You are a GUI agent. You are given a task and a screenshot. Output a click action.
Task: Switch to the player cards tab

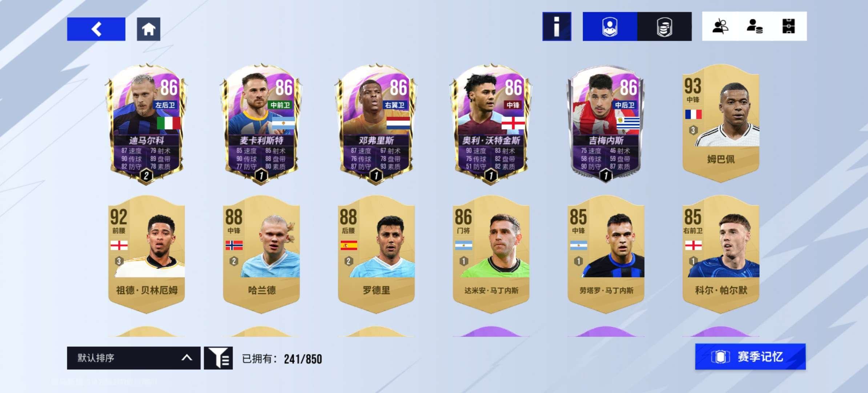click(x=610, y=27)
